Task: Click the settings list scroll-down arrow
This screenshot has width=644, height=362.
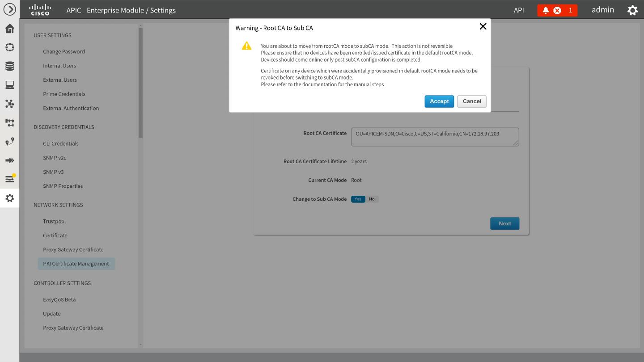Action: pyautogui.click(x=140, y=345)
